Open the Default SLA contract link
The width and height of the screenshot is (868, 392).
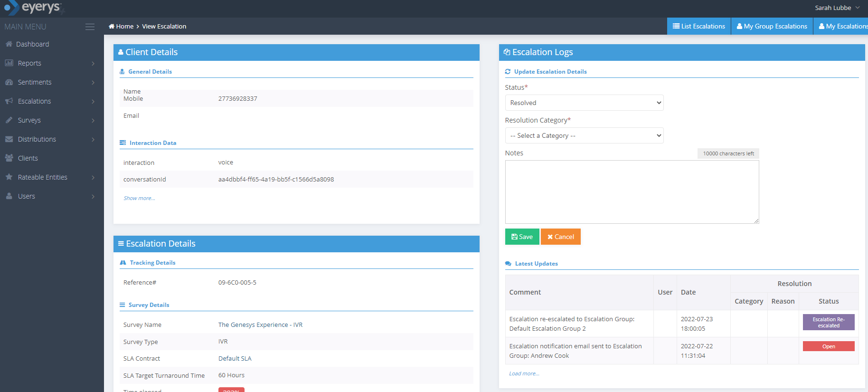point(235,359)
